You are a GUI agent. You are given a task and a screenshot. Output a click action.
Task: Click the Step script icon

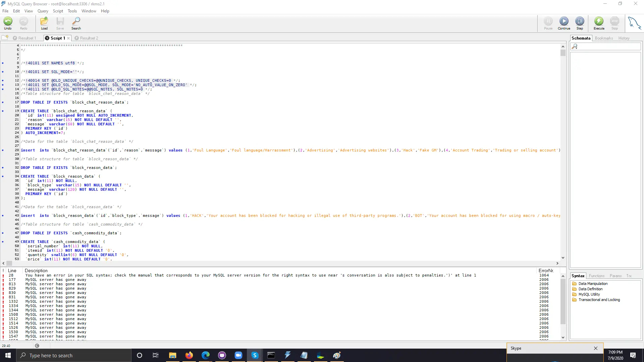point(580,23)
